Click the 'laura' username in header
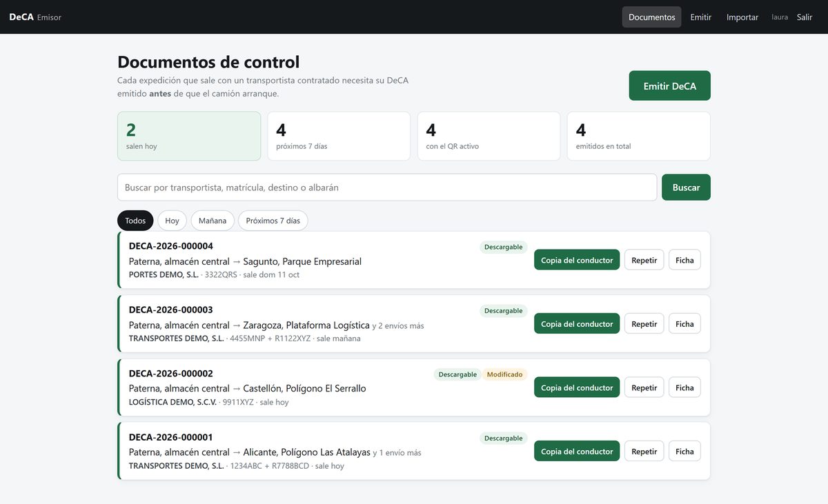This screenshot has width=828, height=504. coord(780,17)
